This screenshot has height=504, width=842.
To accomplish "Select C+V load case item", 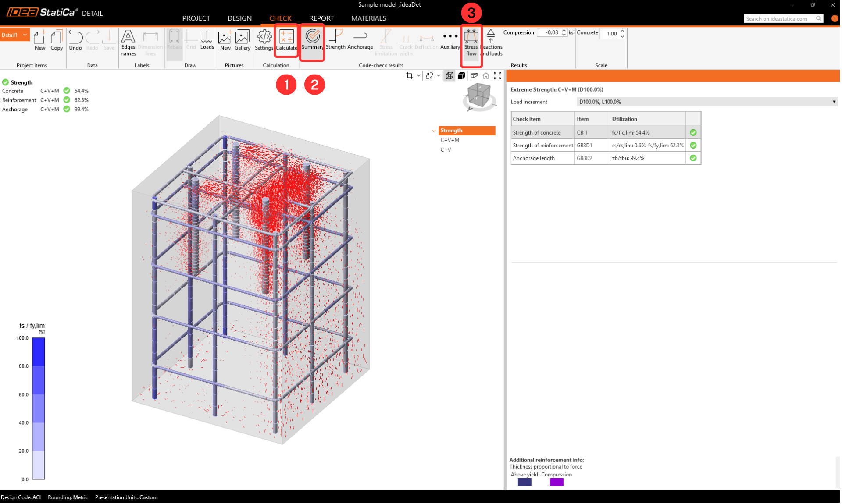I will (446, 149).
